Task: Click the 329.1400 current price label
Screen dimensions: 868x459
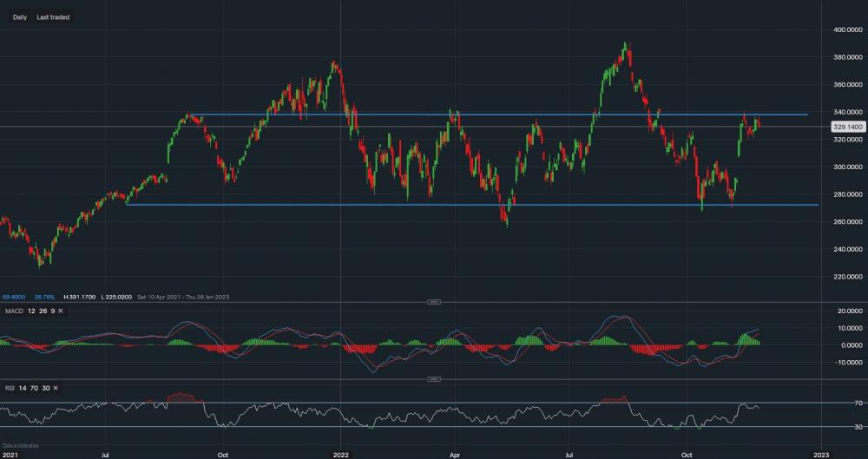Action: (847, 127)
